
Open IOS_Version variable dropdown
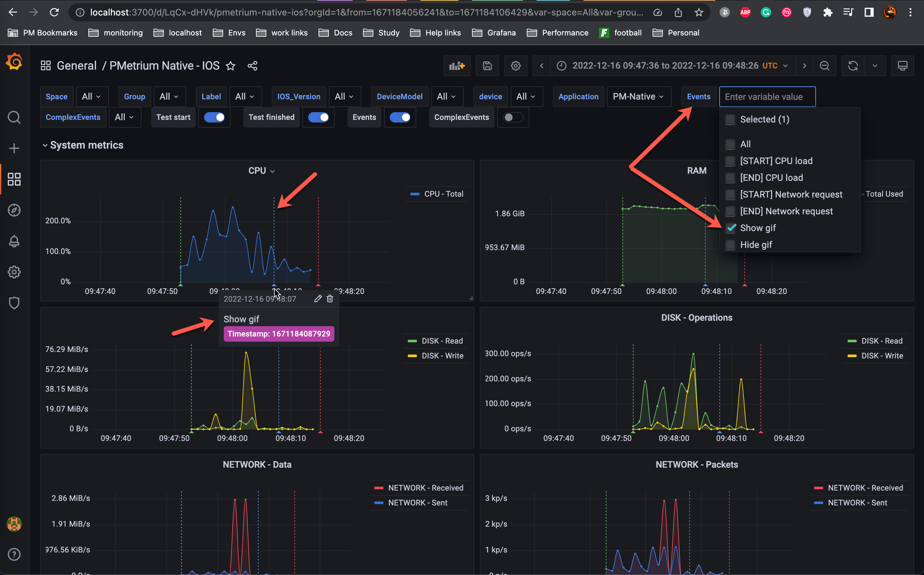point(345,97)
